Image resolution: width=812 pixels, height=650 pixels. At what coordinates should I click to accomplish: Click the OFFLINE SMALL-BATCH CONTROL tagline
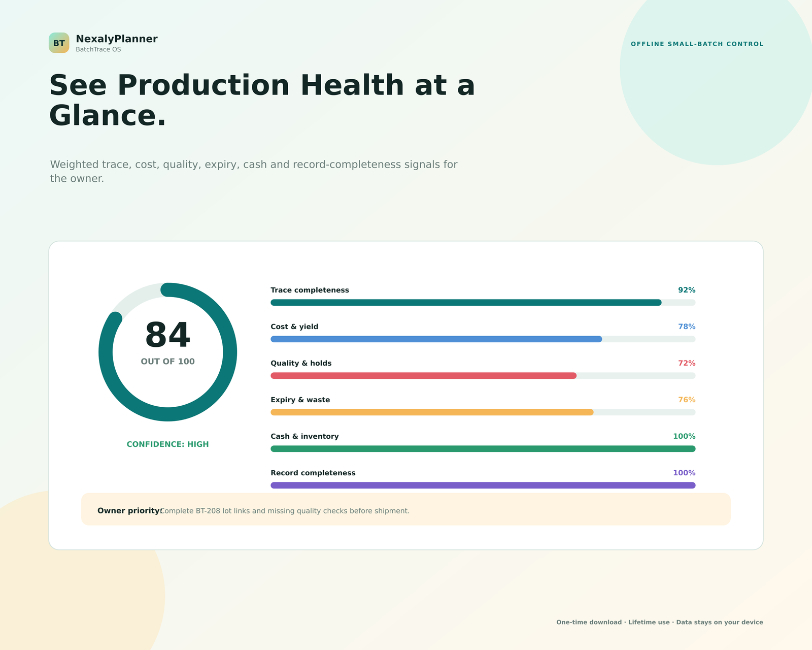click(697, 44)
